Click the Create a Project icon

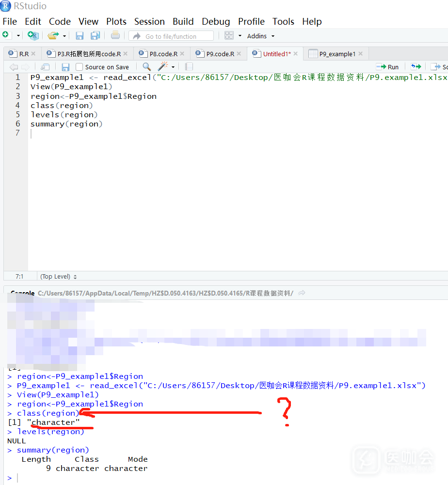coord(32,35)
